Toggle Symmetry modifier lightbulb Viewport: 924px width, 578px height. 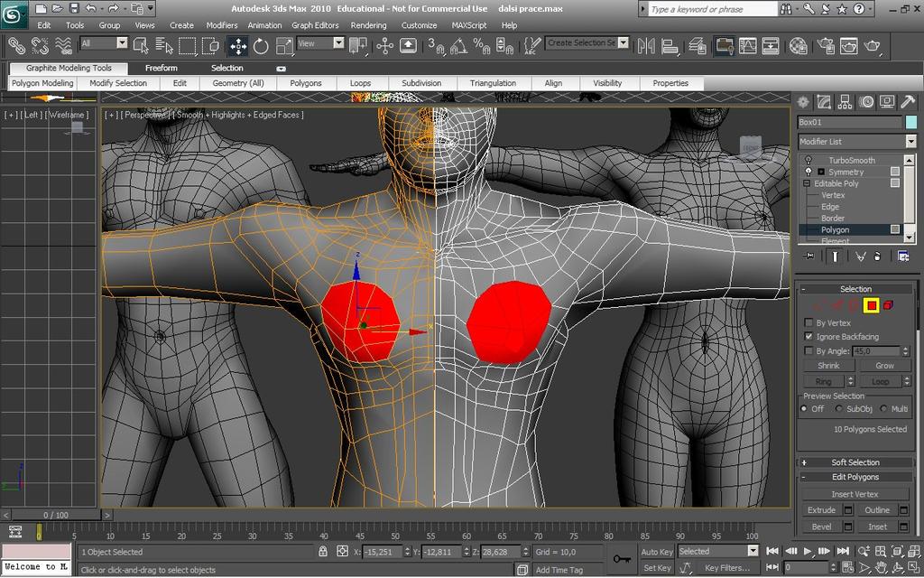[808, 172]
